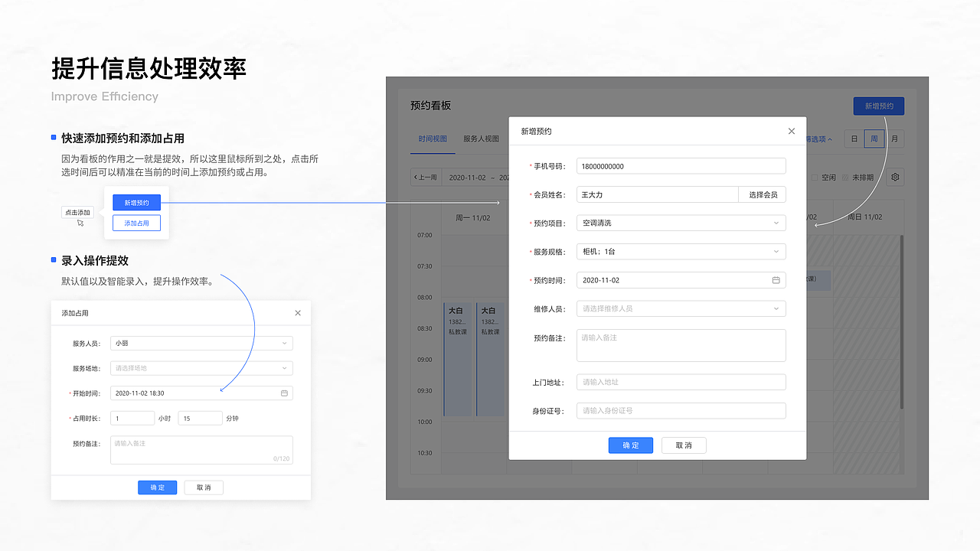Click the 手机号码 phone number input field

coord(681,165)
